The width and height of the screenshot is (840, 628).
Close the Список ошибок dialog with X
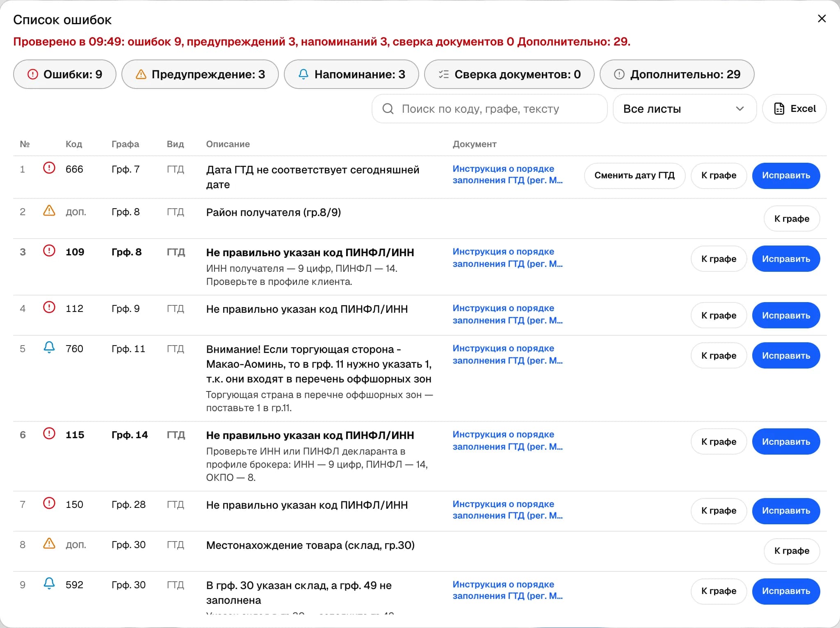[822, 19]
